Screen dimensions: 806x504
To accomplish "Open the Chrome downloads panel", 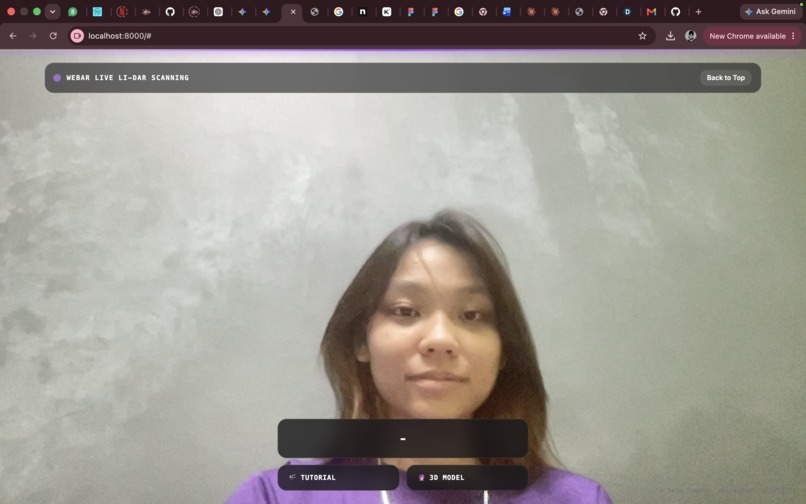I will pyautogui.click(x=670, y=36).
